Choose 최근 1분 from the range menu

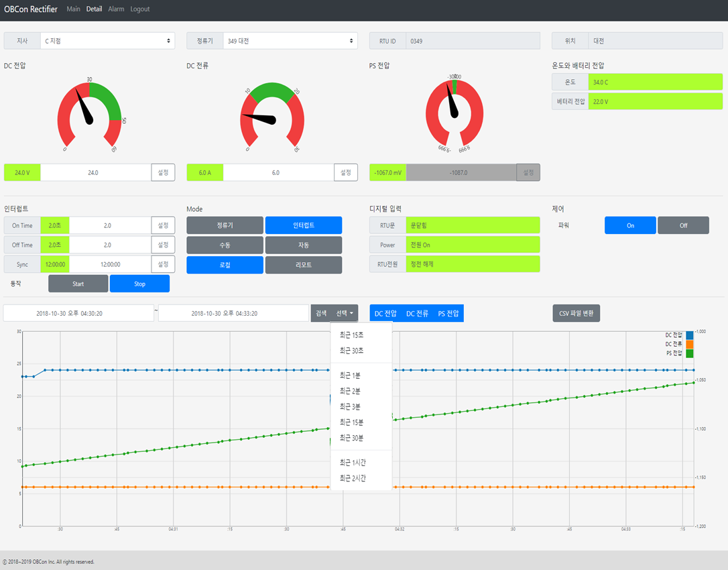click(x=361, y=376)
